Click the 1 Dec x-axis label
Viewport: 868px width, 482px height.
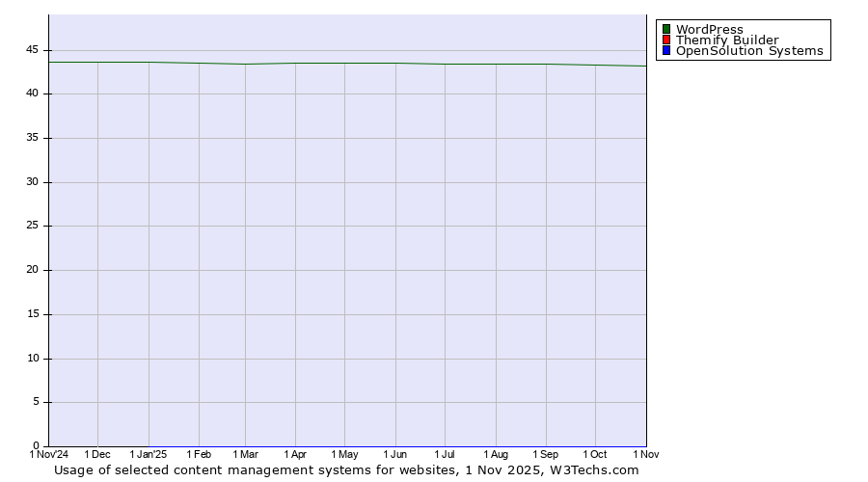click(97, 454)
